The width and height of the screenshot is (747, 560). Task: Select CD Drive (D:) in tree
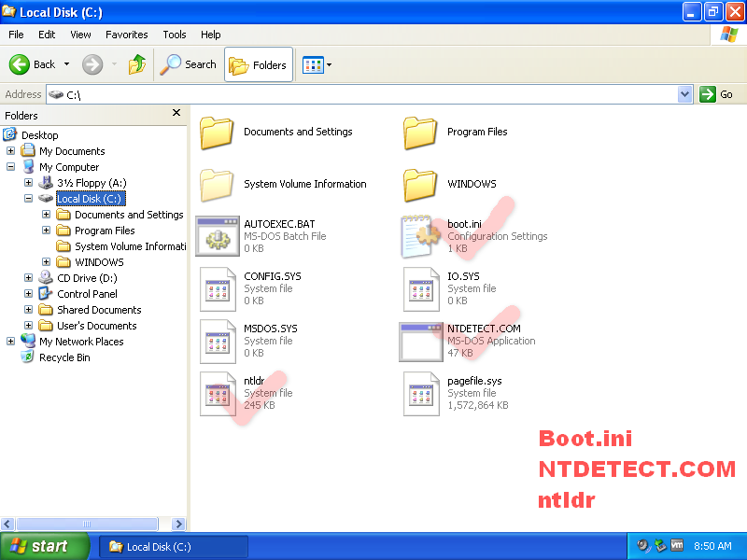point(87,278)
